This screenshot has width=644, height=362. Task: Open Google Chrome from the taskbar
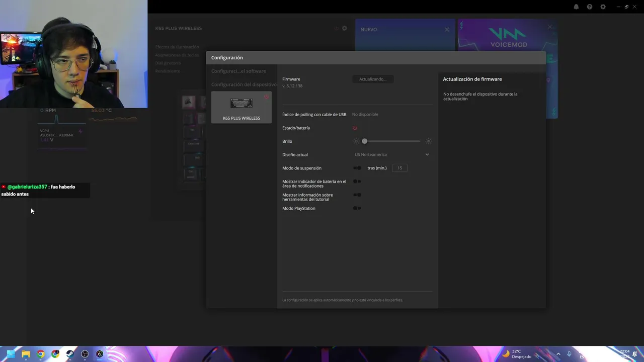(40, 354)
